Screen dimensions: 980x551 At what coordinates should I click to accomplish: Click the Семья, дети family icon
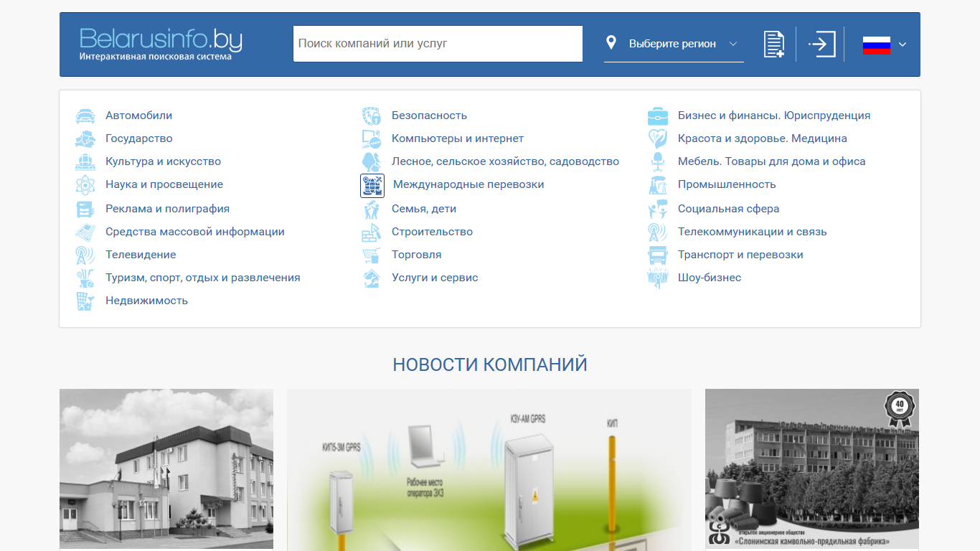point(372,209)
